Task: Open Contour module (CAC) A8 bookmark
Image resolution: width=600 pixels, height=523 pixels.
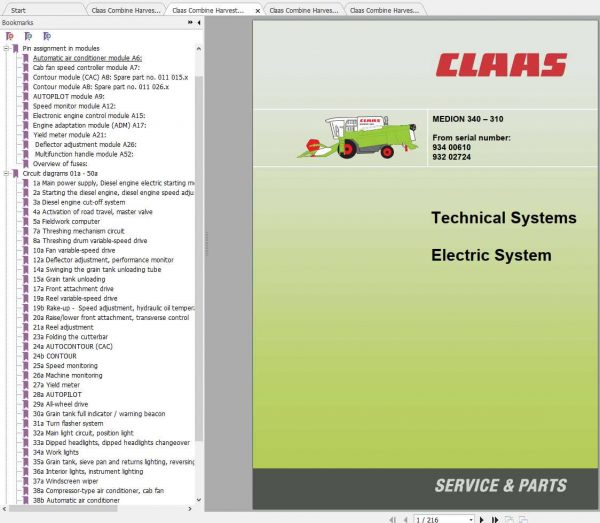Action: click(110, 77)
